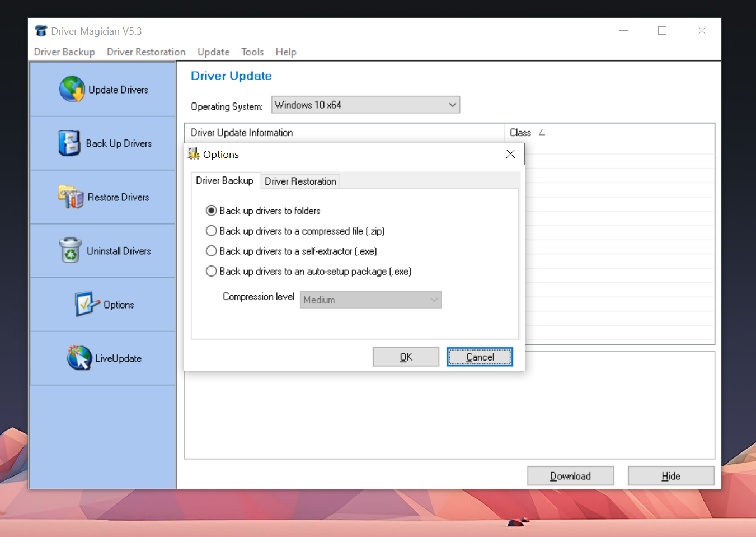Close the Options dialog
Viewport: 756px width, 537px height.
(x=510, y=154)
